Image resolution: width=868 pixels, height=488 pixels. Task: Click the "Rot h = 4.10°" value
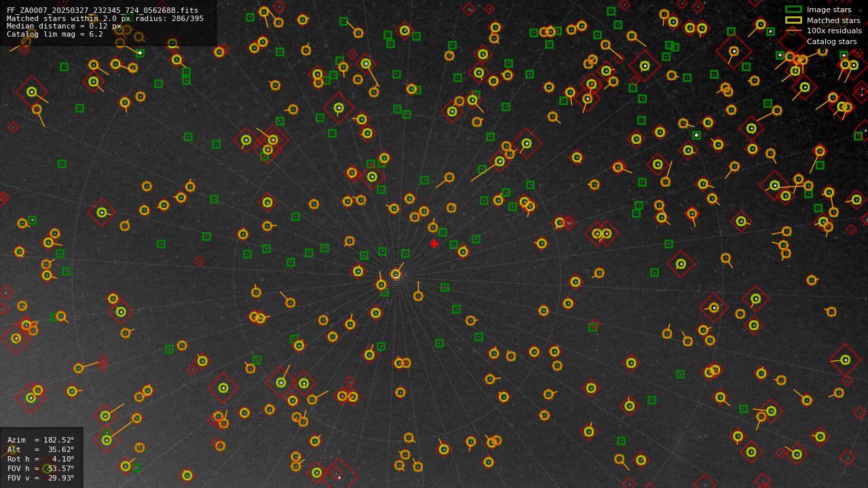(x=41, y=459)
